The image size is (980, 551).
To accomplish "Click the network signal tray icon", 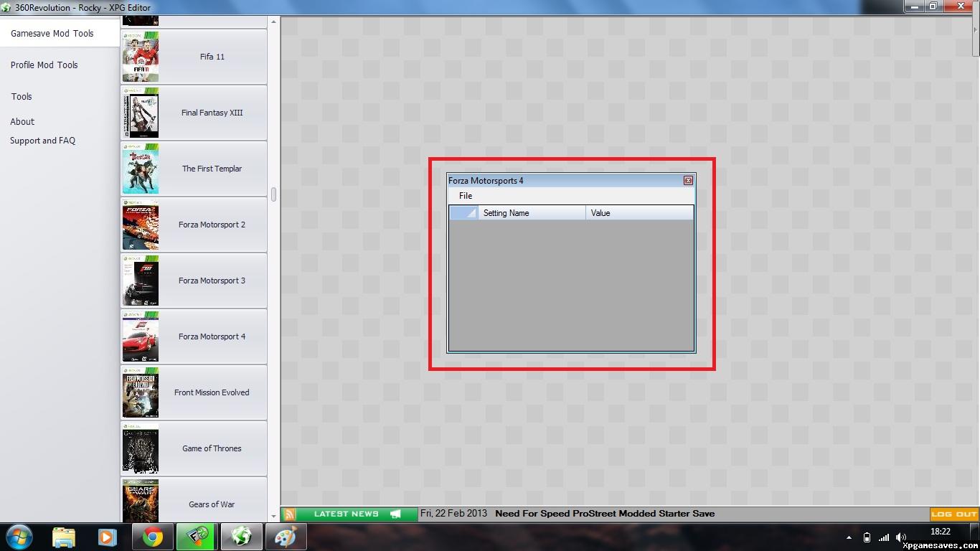I will point(884,537).
